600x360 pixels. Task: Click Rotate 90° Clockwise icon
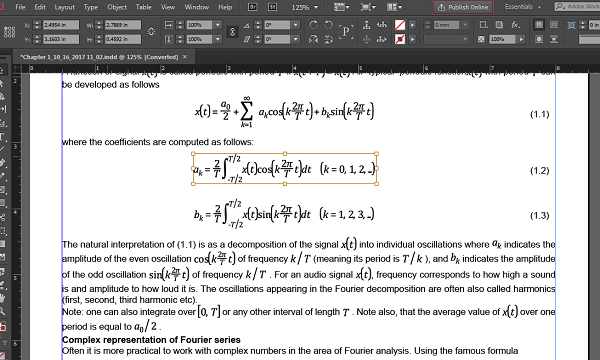[x=313, y=25]
